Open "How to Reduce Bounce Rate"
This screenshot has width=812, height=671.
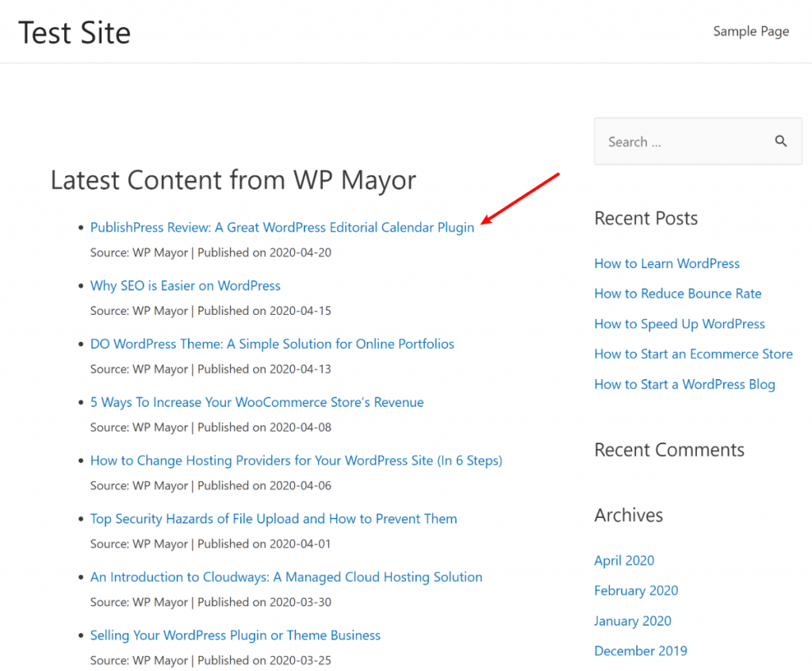(x=677, y=293)
